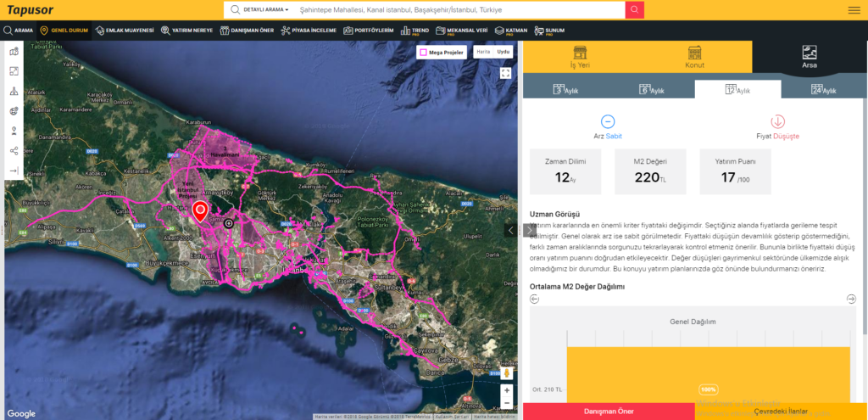The height and width of the screenshot is (420, 868).
Task: Click the Çevredeki İlanlar button
Action: coord(781,412)
